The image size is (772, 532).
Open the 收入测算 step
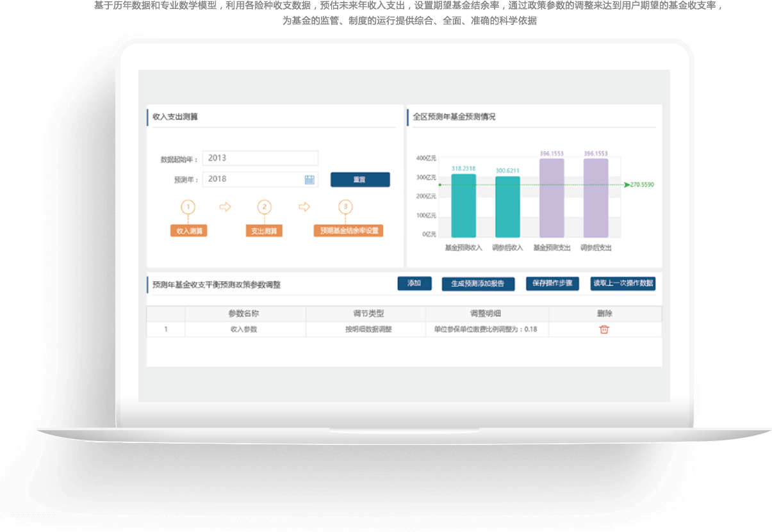point(188,230)
